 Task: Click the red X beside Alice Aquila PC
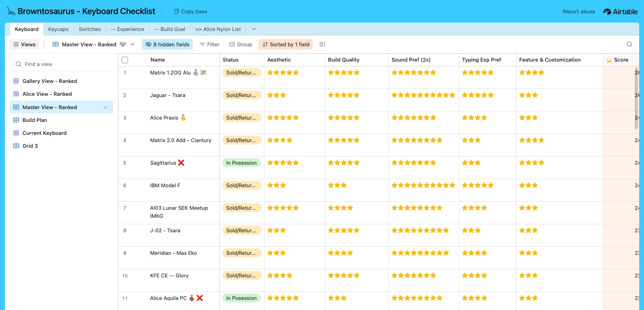pyautogui.click(x=200, y=298)
